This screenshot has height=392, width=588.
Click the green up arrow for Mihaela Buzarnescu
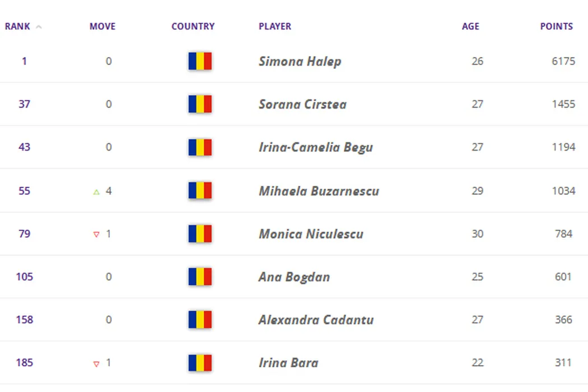96,192
